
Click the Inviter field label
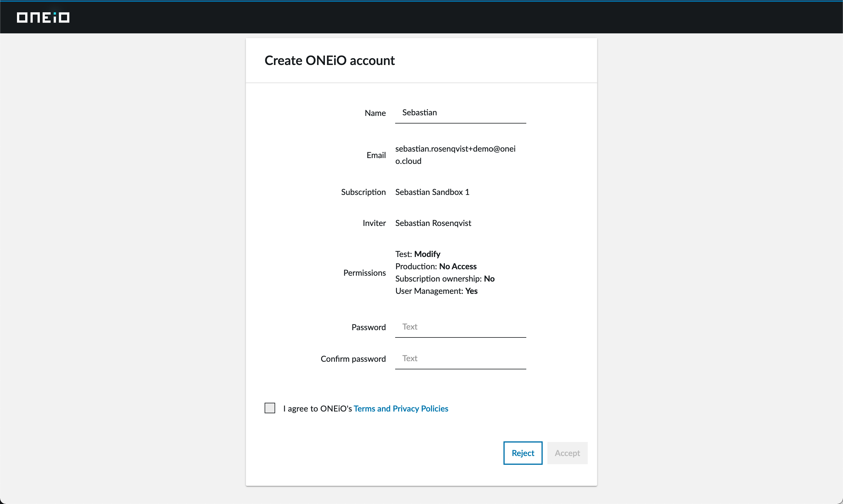374,223
